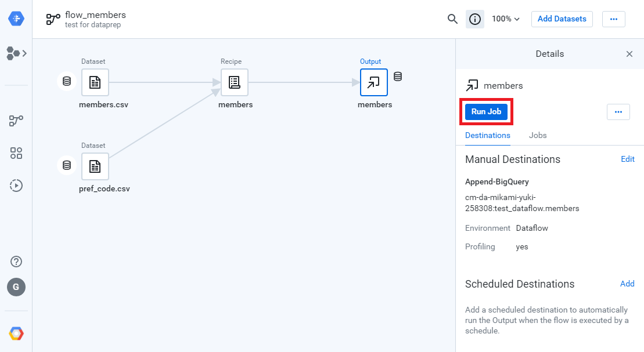The image size is (644, 352).
Task: Edit the Manual Destinations settings
Action: [628, 159]
